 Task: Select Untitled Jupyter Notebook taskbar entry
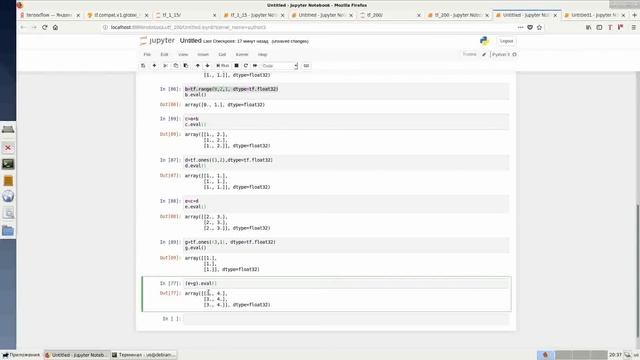77,355
